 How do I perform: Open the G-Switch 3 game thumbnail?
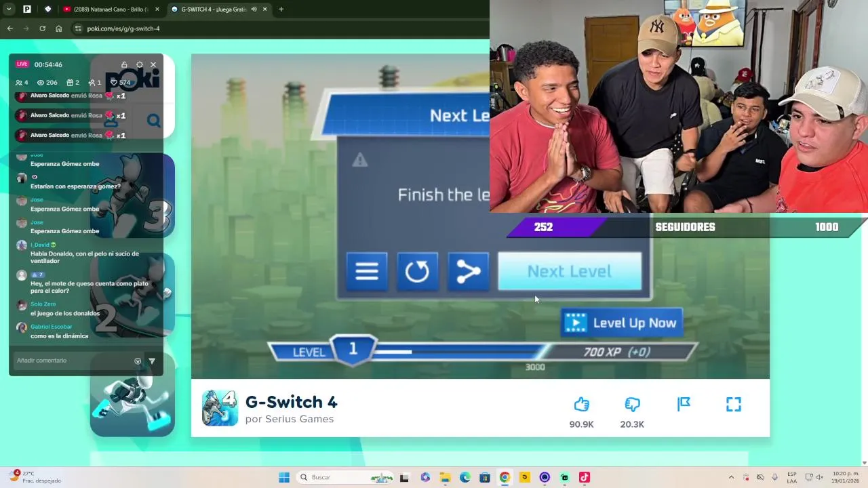[x=132, y=195]
